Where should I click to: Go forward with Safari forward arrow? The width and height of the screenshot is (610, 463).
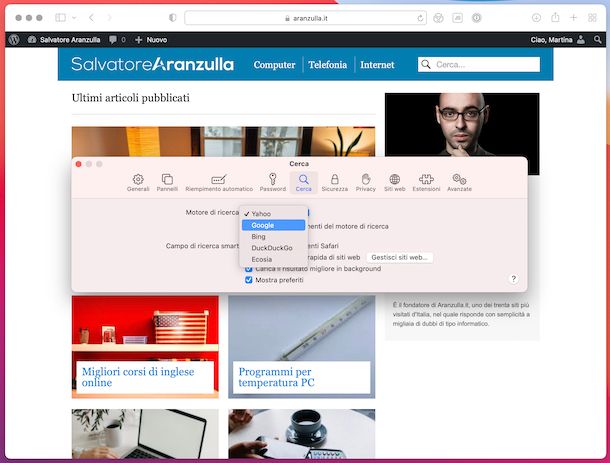click(x=109, y=18)
